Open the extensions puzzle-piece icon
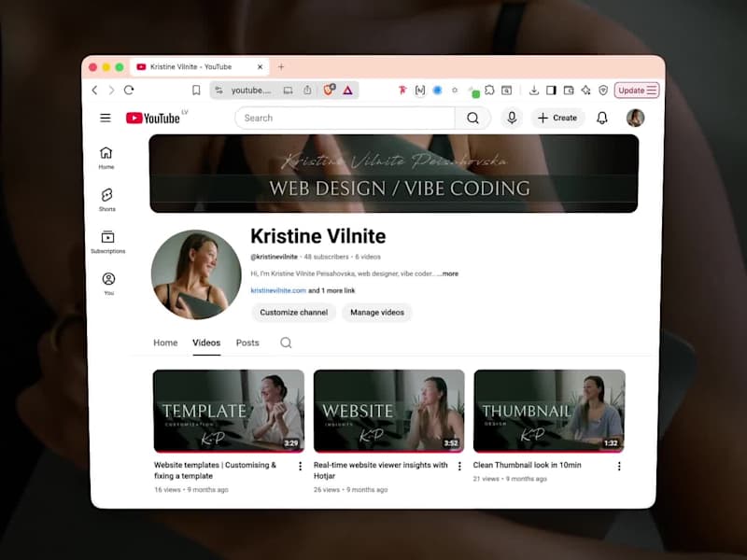Viewport: 747px width, 560px height. [489, 90]
